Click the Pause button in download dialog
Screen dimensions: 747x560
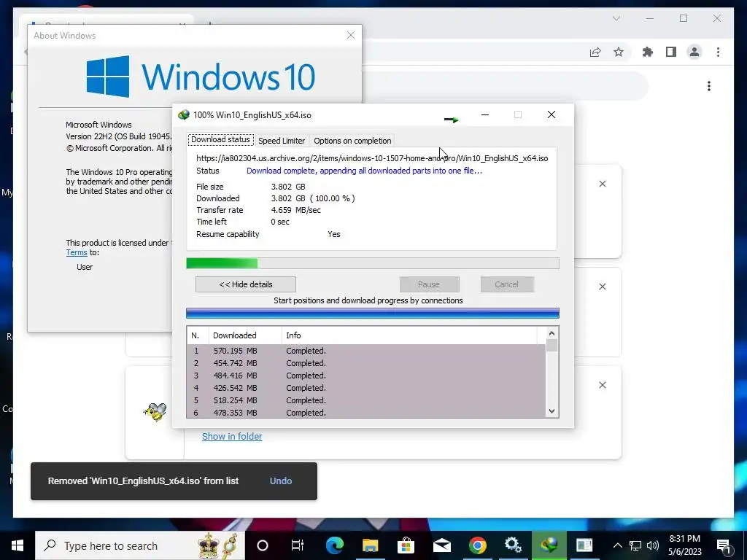429,284
